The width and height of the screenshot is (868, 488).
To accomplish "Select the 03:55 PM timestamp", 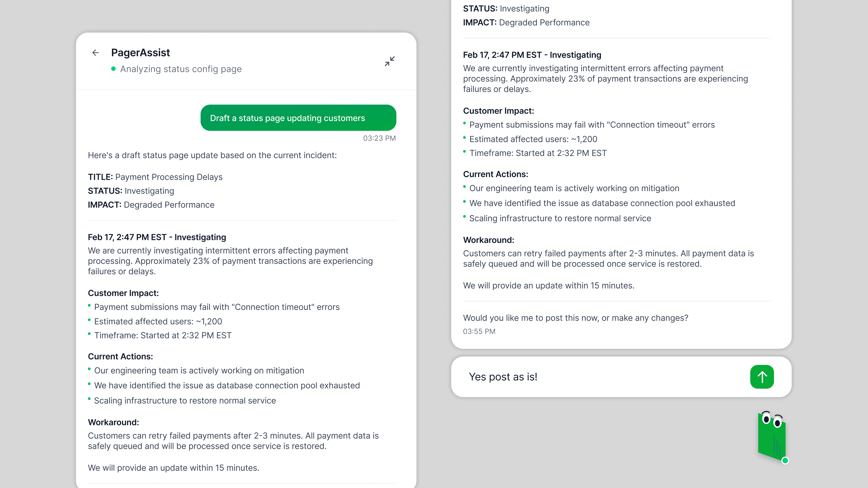I will pyautogui.click(x=479, y=331).
